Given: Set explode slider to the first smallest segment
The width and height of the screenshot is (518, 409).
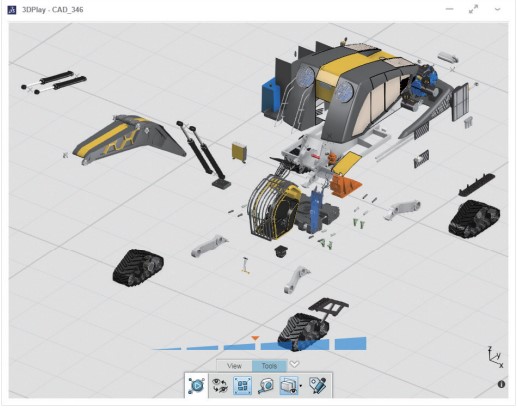Looking at the screenshot, I should 167,349.
